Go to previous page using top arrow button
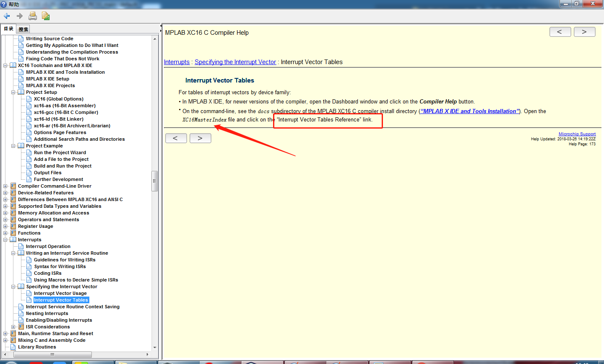This screenshot has width=604, height=364. click(560, 32)
